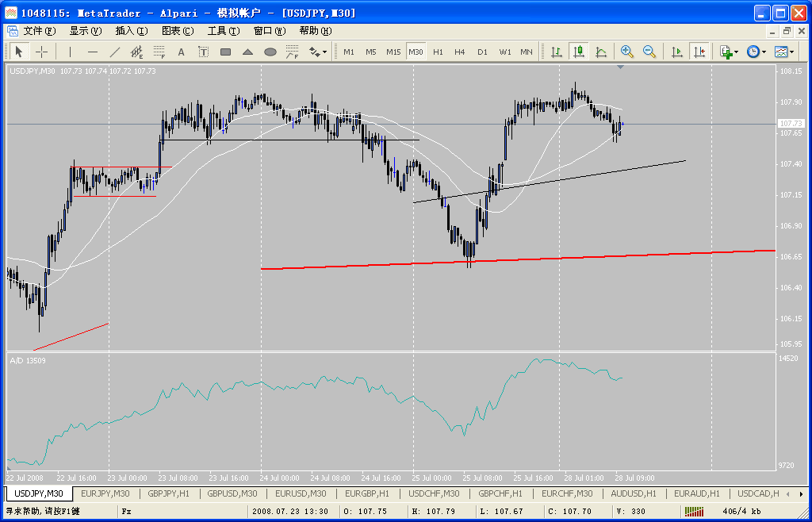Image resolution: width=812 pixels, height=522 pixels.
Task: Open the 插入 (Insert) menu
Action: [x=132, y=31]
